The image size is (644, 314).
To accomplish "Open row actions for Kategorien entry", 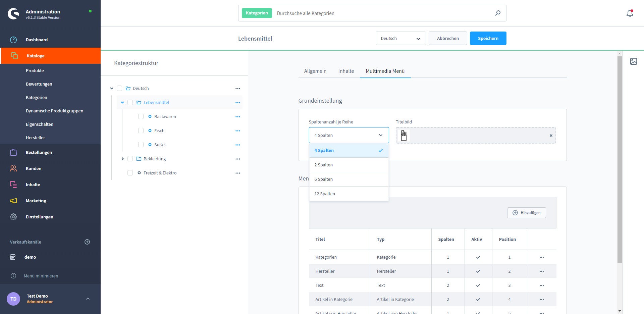I will coord(542,257).
